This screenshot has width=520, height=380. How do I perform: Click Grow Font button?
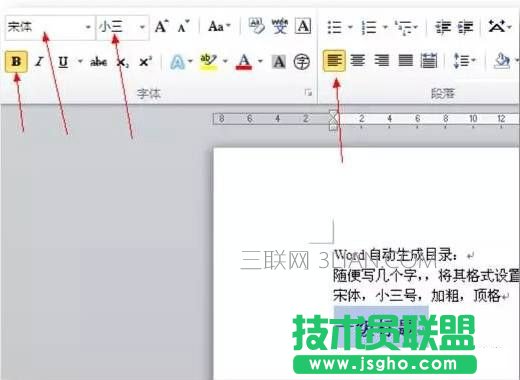(162, 27)
